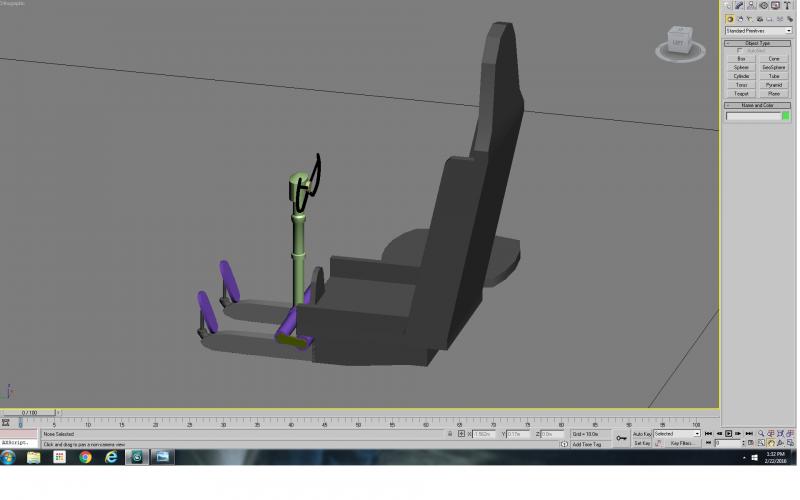The height and width of the screenshot is (500, 800).
Task: Open the Standard Primitives dropdown
Action: click(x=758, y=31)
